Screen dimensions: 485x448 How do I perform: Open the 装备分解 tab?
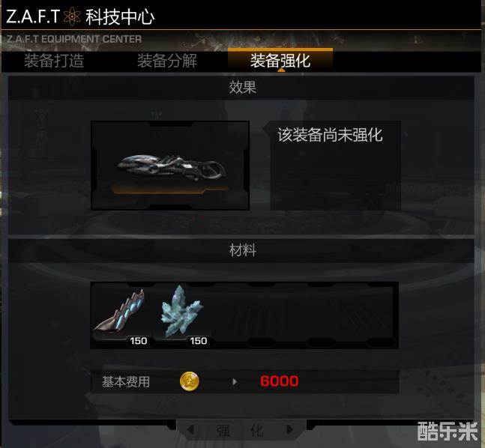click(167, 61)
